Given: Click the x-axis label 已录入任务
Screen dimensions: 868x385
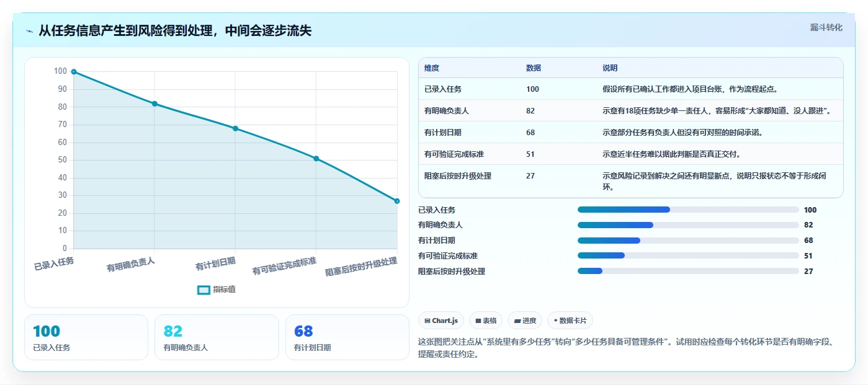Looking at the screenshot, I should (54, 263).
